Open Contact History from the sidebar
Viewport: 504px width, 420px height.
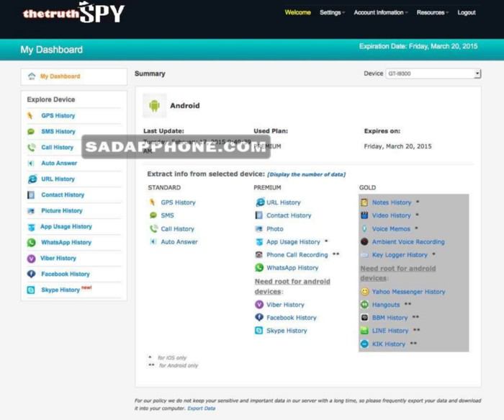[x=63, y=195]
